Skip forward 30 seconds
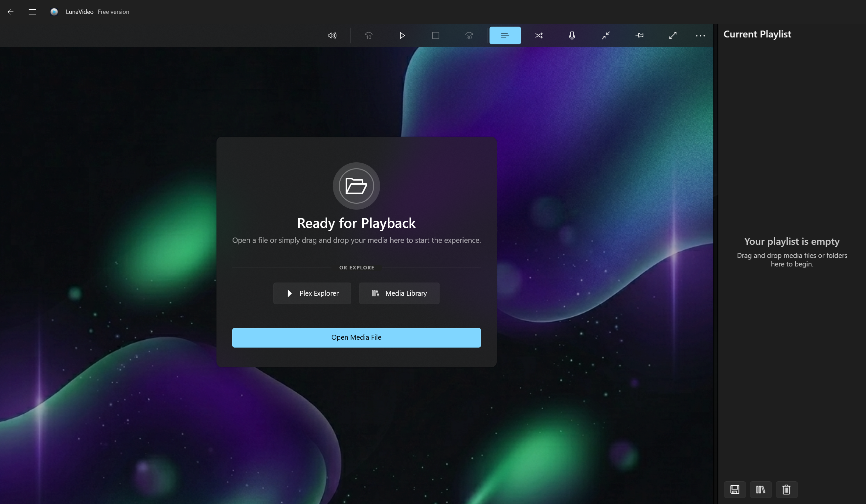Image resolution: width=866 pixels, height=504 pixels. point(469,35)
